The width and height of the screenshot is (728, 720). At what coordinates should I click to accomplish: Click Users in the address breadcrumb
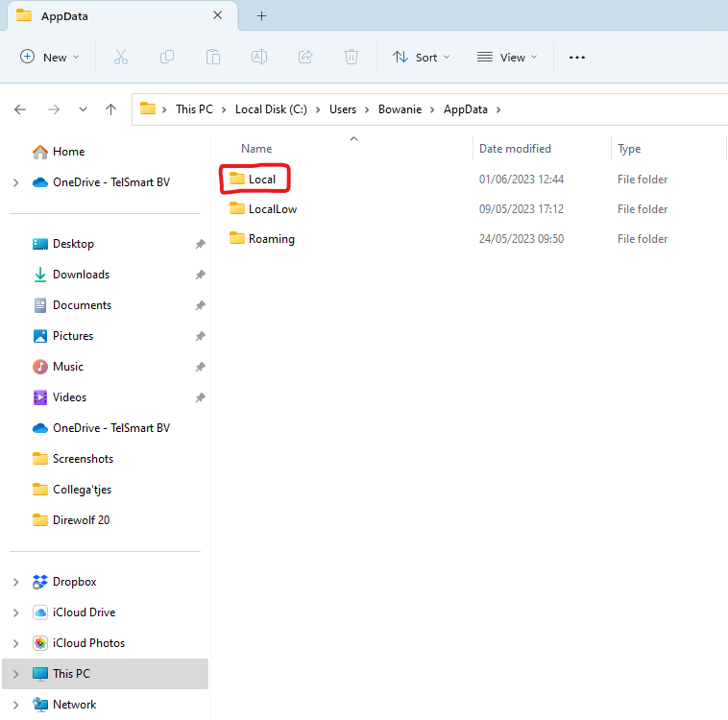pos(343,109)
